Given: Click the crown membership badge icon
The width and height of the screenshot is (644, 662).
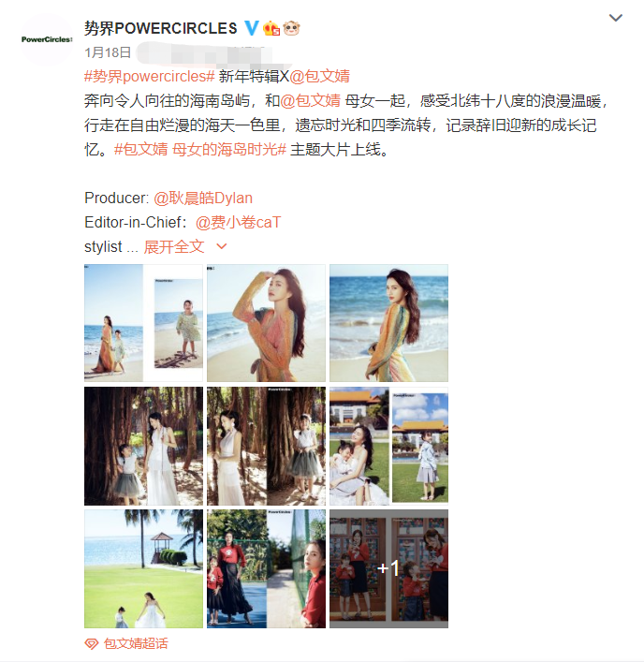Looking at the screenshot, I should point(271,28).
